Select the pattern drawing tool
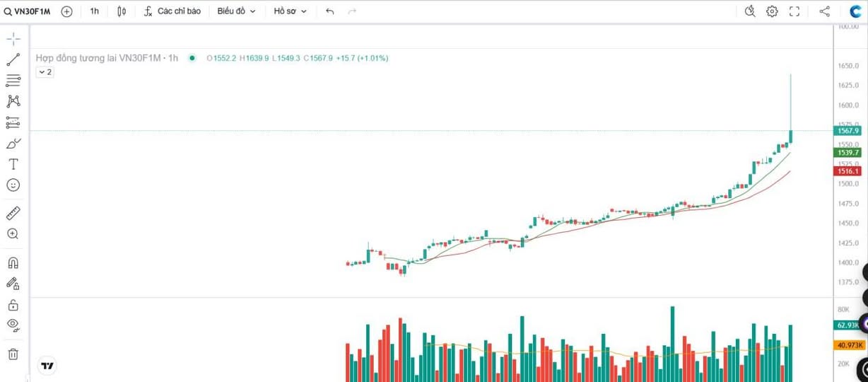 pos(13,101)
